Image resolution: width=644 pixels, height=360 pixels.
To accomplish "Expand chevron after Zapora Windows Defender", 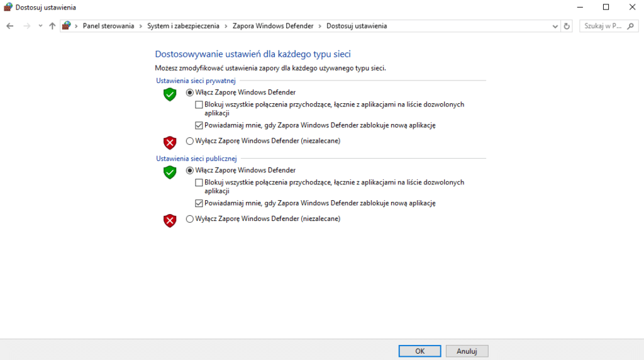I will (320, 26).
